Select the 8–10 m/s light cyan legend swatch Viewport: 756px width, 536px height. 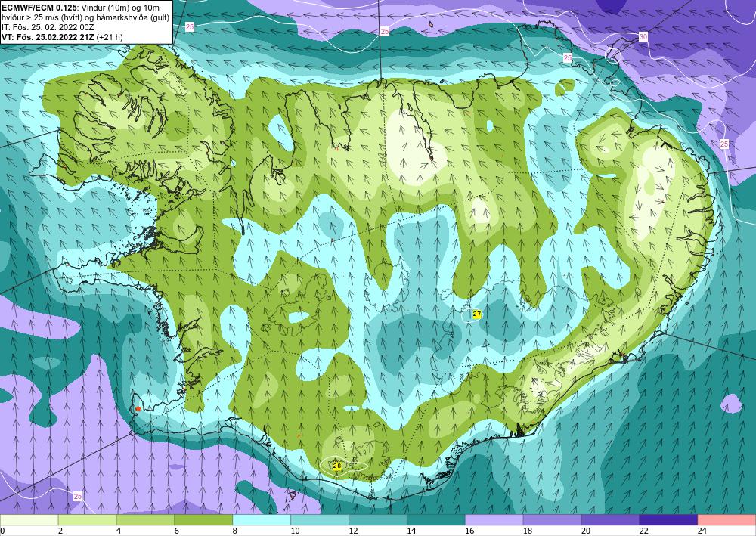(x=262, y=520)
